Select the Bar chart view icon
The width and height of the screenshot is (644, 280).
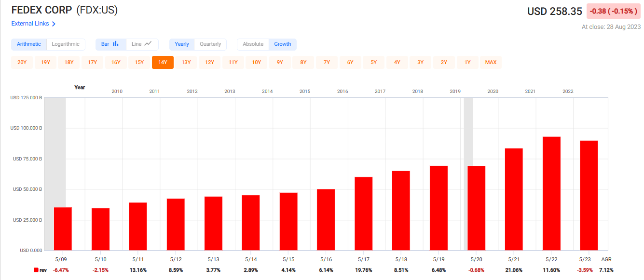coord(110,44)
